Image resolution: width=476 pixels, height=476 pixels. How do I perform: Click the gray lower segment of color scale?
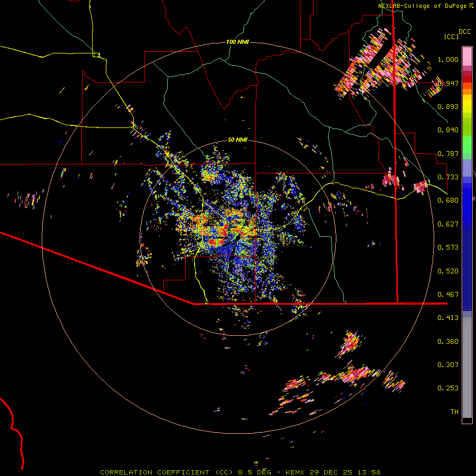(x=467, y=368)
